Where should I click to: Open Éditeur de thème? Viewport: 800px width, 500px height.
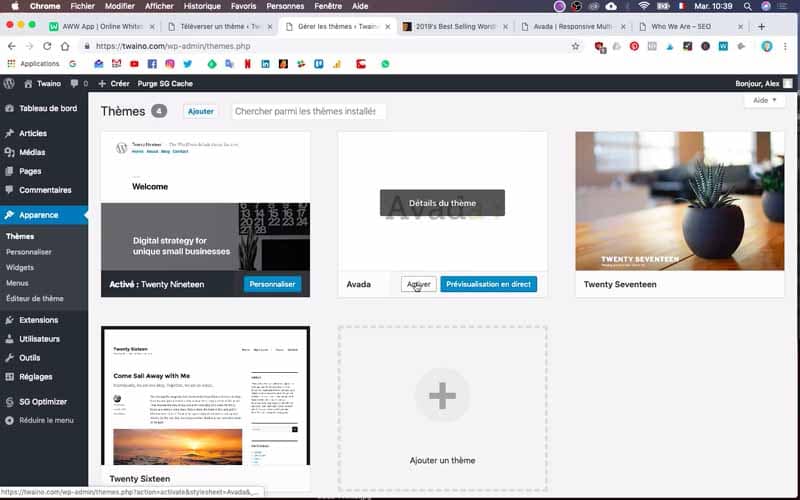pyautogui.click(x=35, y=298)
